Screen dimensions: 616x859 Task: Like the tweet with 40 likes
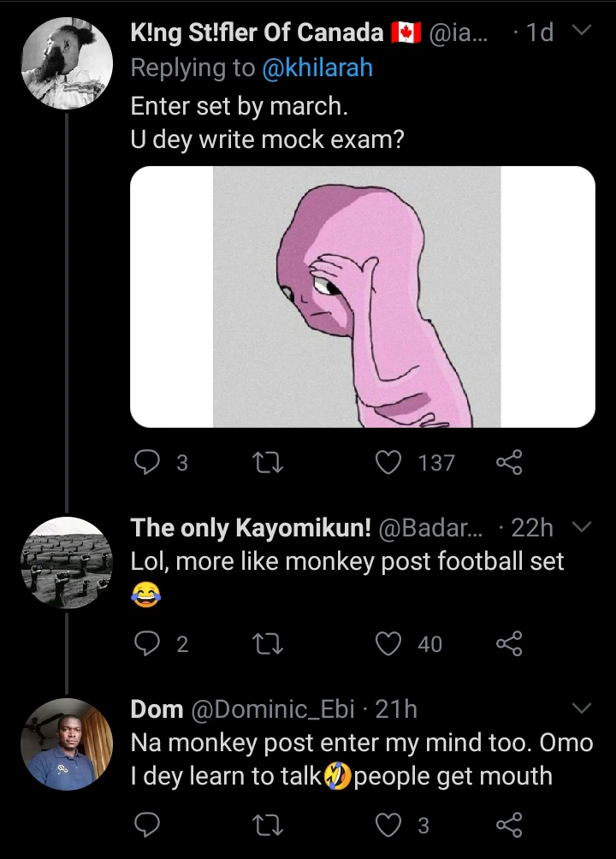pyautogui.click(x=390, y=643)
